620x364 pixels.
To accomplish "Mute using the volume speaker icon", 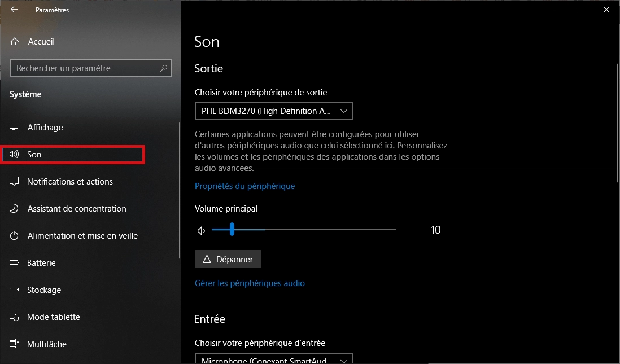I will pyautogui.click(x=201, y=230).
